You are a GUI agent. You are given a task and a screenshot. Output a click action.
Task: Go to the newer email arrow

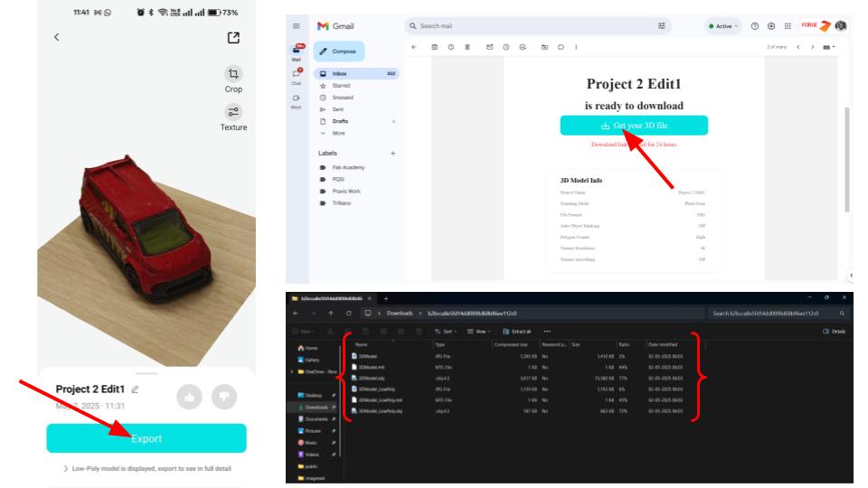coord(797,47)
